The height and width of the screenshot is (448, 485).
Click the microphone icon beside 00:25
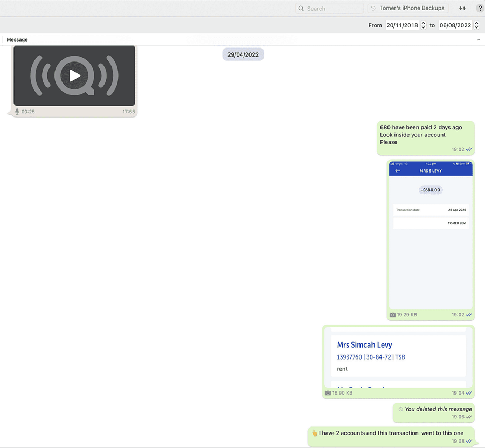tap(17, 112)
